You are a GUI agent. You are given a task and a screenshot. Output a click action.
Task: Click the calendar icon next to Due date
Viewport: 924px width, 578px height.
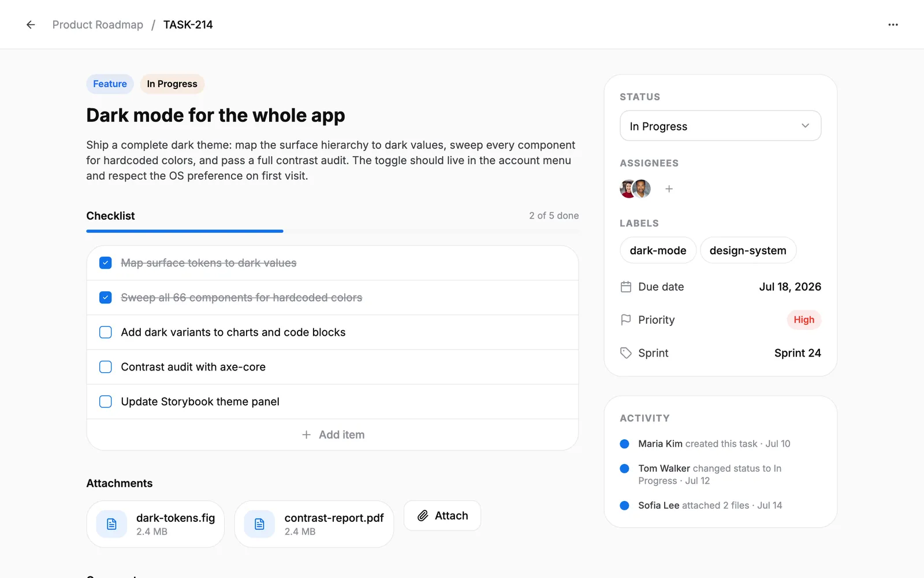pyautogui.click(x=625, y=287)
